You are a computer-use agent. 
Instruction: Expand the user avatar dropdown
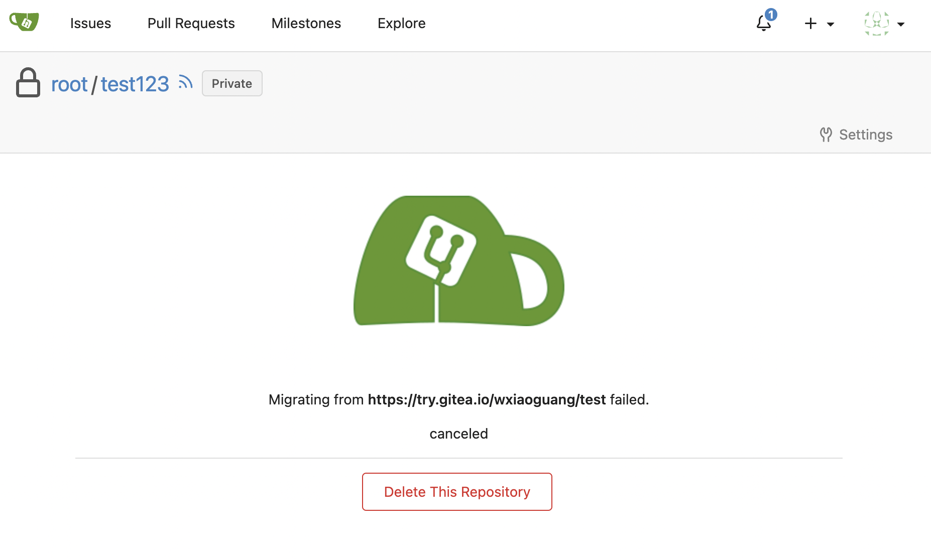point(884,24)
